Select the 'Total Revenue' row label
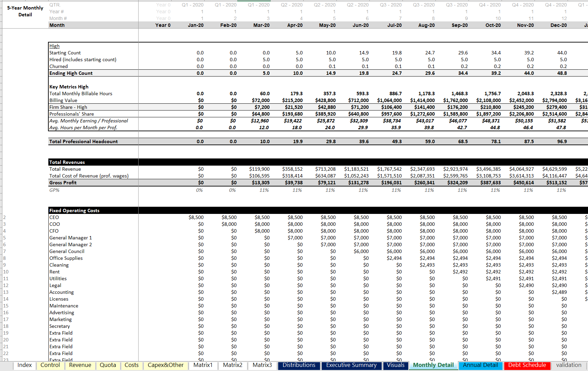 click(x=65, y=169)
